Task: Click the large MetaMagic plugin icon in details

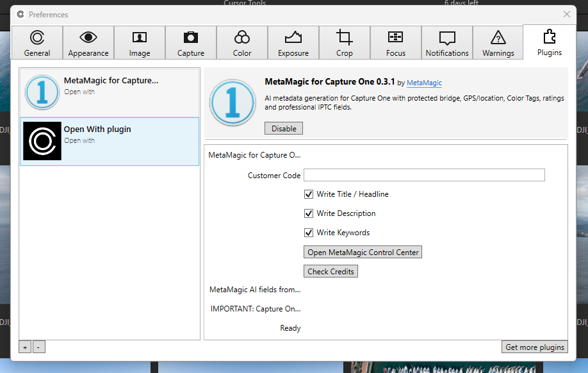Action: coord(233,103)
